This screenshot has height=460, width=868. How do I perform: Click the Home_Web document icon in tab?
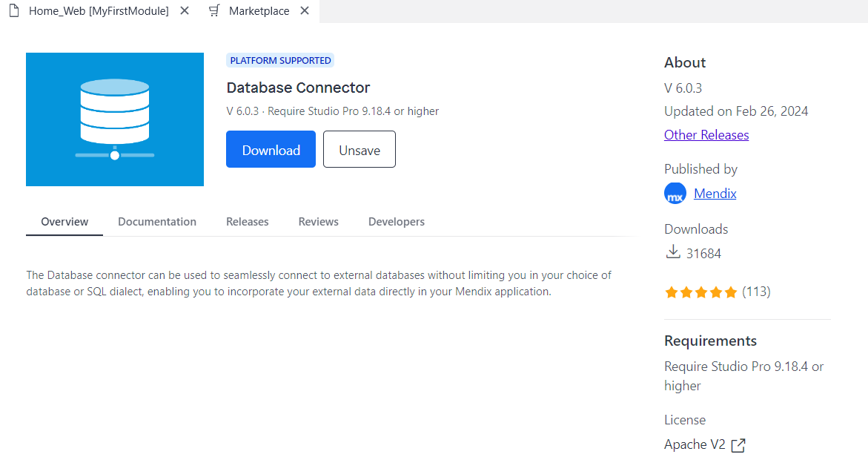coord(14,11)
